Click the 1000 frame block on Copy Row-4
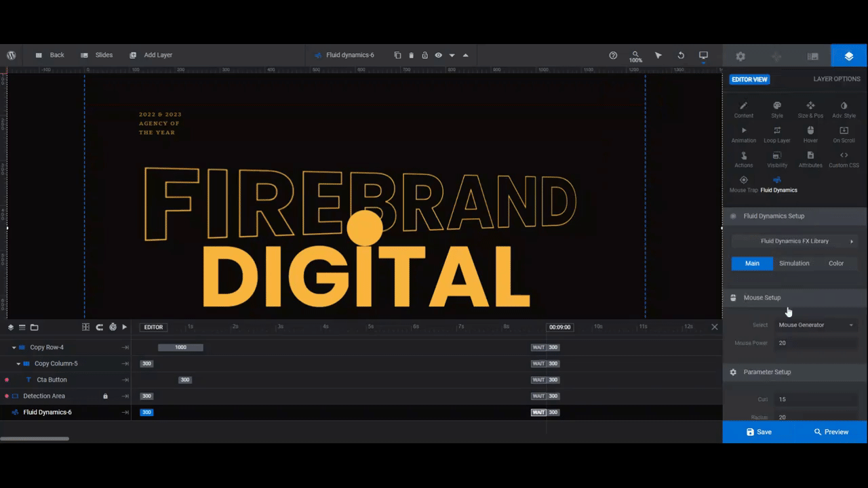Screen dimensions: 868x488 click(180, 348)
